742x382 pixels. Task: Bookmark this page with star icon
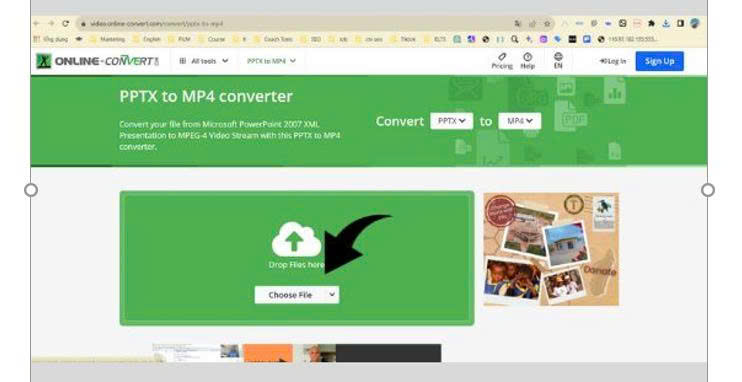click(x=547, y=23)
